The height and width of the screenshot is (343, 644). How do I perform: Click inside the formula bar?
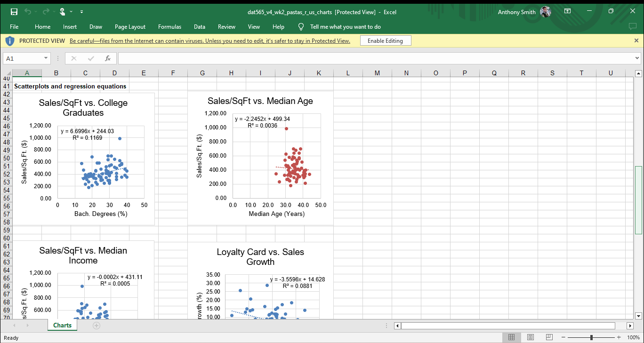[375, 58]
